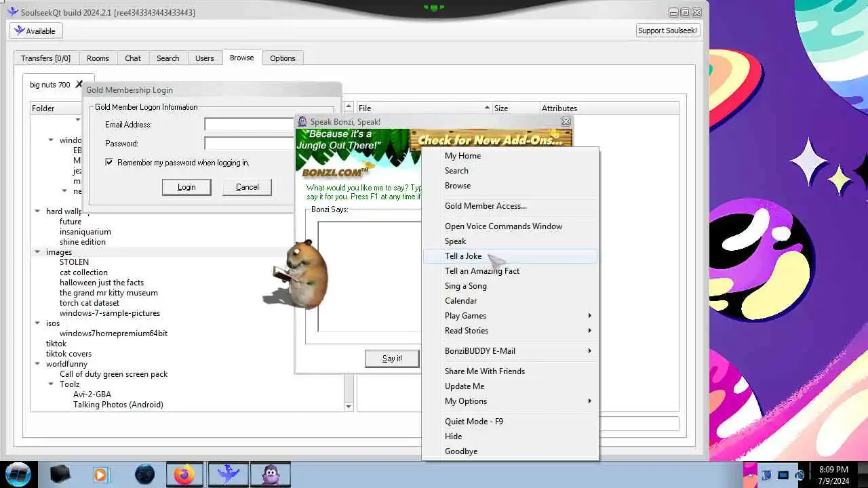Sort by the File column header
The image size is (868, 488).
(424, 108)
